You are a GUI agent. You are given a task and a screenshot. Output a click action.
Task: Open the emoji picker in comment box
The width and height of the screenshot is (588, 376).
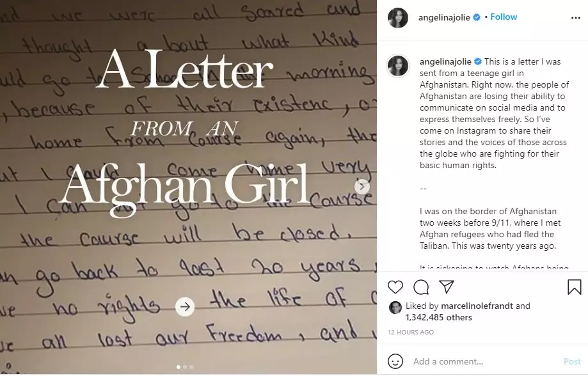click(x=396, y=361)
